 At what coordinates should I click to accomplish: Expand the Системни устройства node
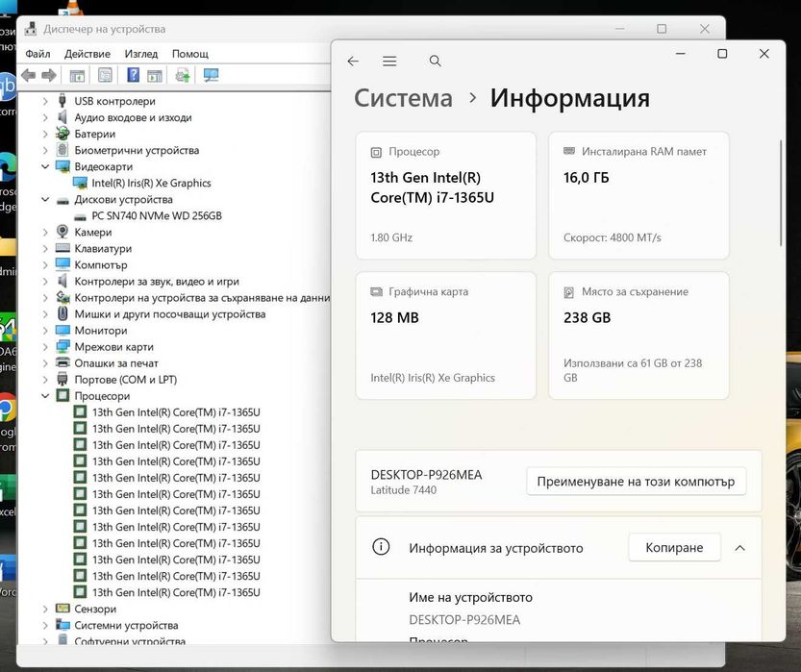[45, 625]
